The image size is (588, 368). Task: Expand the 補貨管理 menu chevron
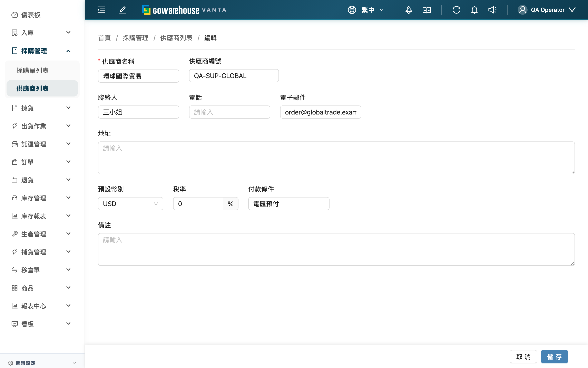coord(68,252)
